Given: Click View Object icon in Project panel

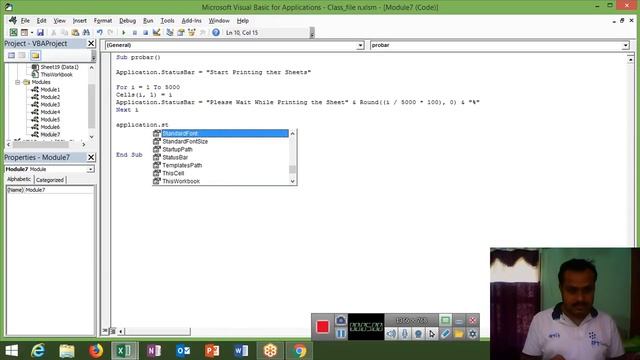Looking at the screenshot, I should 22,55.
